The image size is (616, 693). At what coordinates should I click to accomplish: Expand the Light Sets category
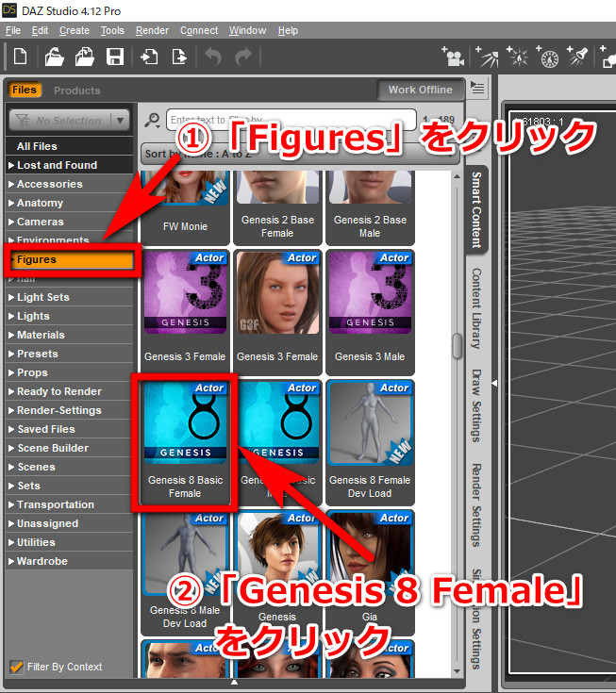[43, 297]
